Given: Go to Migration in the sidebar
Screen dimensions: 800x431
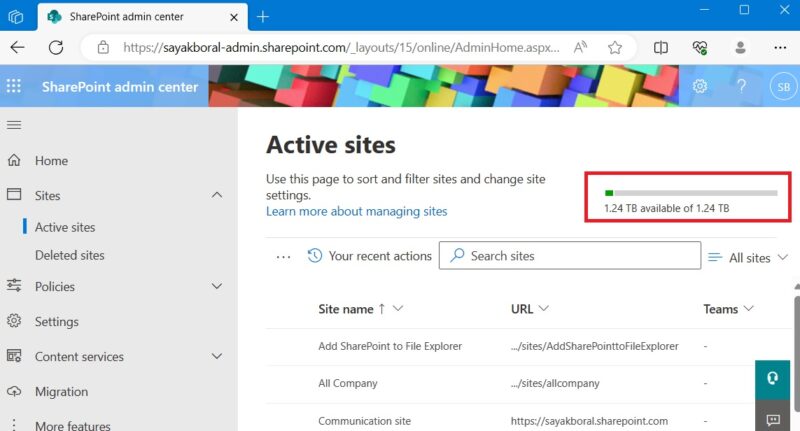Looking at the screenshot, I should pyautogui.click(x=61, y=392).
